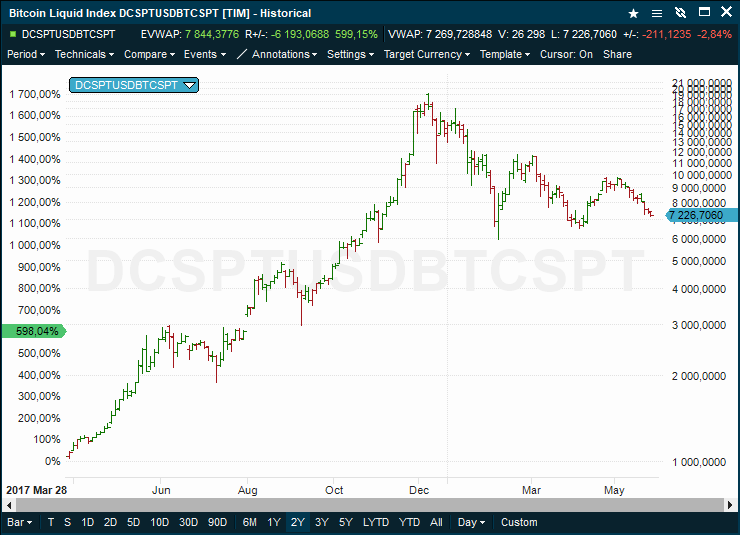The image size is (740, 535).
Task: Select the LYTD range
Action: 376,522
